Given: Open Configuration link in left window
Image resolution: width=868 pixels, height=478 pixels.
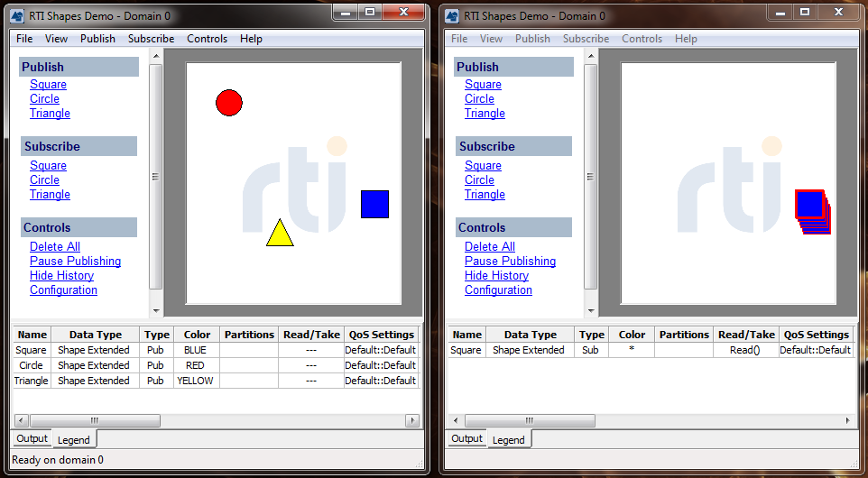Looking at the screenshot, I should click(x=64, y=290).
